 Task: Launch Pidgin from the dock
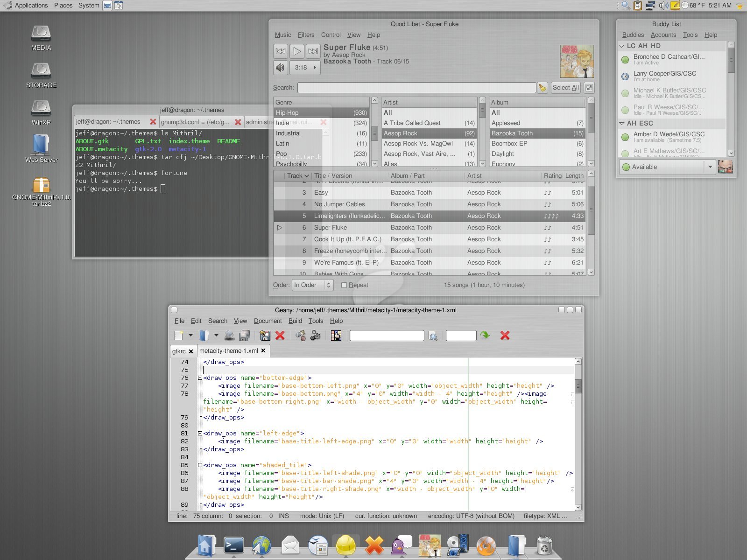(402, 545)
